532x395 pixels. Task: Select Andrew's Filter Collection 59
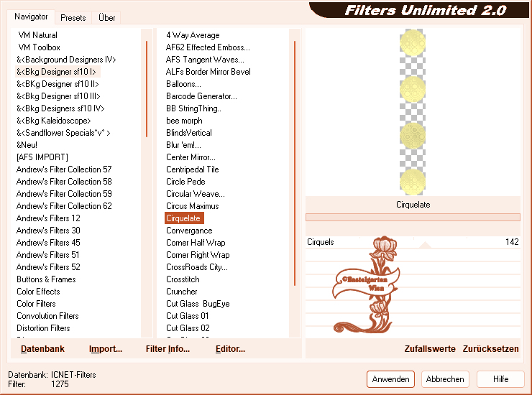[64, 194]
